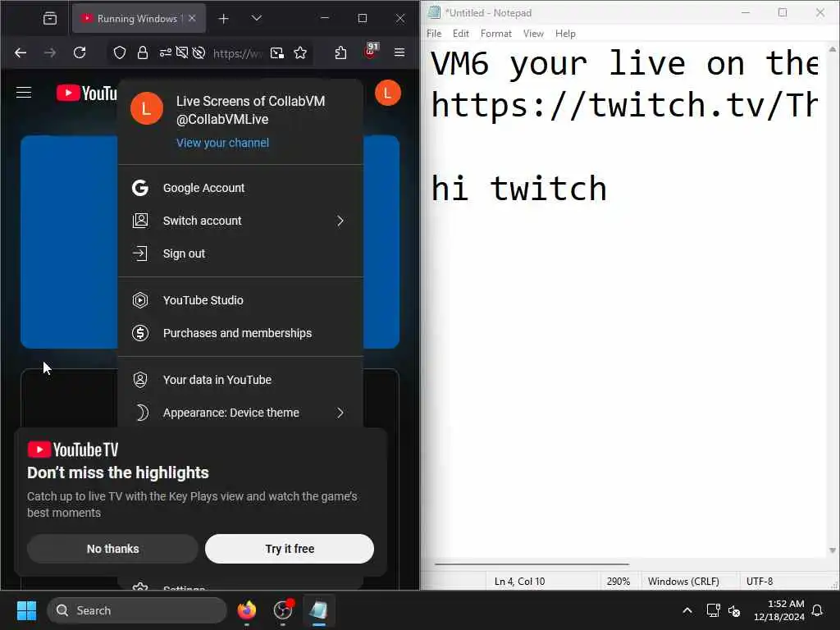Open YouTube Studio entry
The image size is (840, 630).
click(x=240, y=300)
